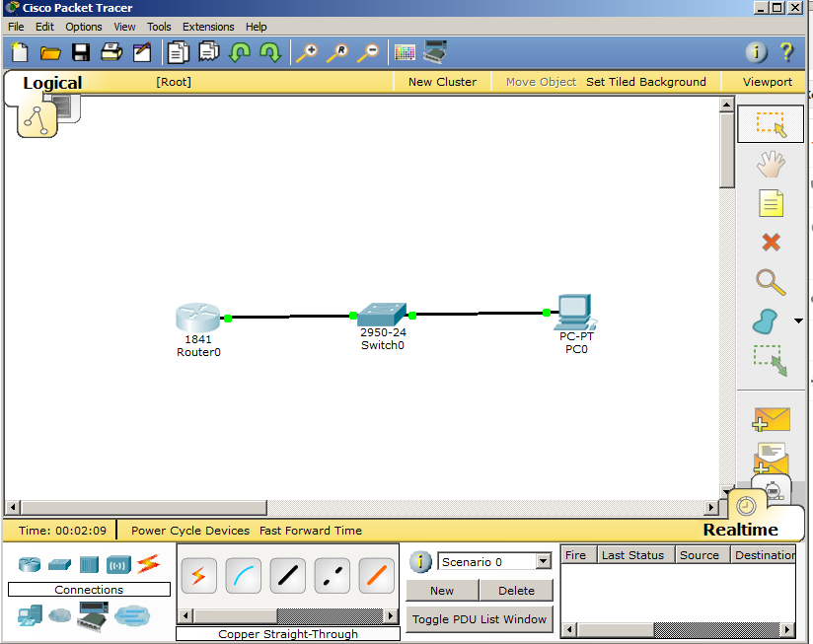This screenshot has height=644, width=813.
Task: Switch to Realtime mode
Action: click(740, 530)
